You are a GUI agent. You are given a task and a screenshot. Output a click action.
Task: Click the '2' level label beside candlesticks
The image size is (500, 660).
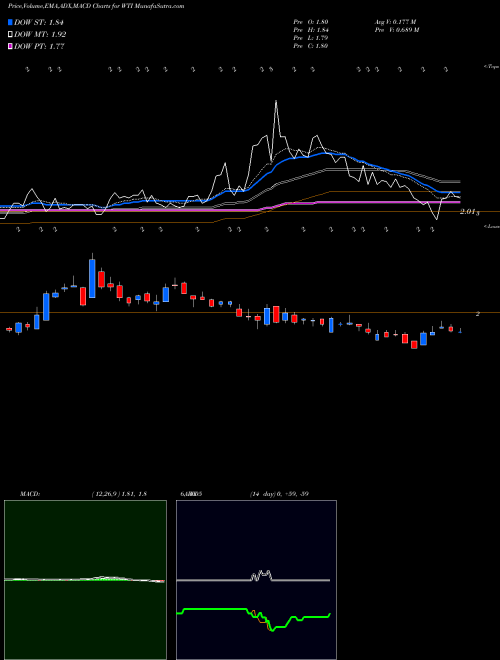[478, 314]
